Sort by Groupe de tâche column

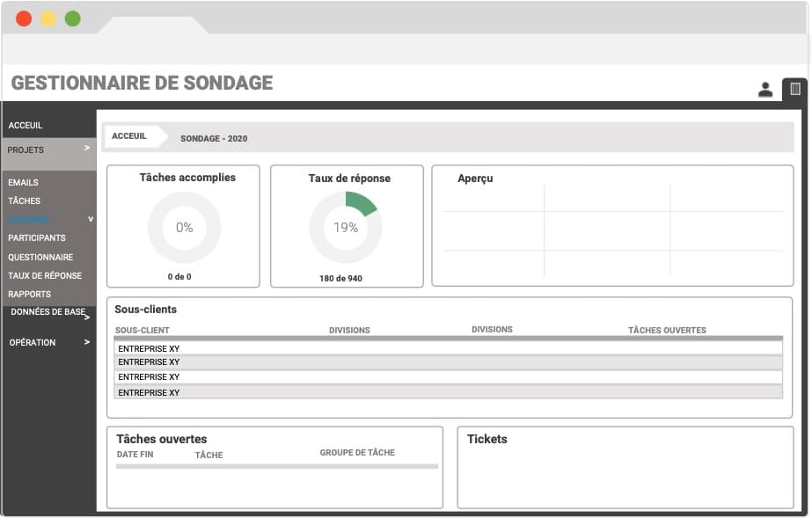[357, 453]
